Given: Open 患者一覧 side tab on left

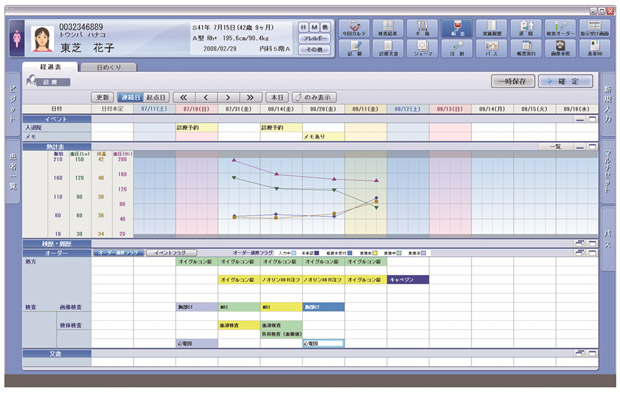Looking at the screenshot, I should coord(13,171).
